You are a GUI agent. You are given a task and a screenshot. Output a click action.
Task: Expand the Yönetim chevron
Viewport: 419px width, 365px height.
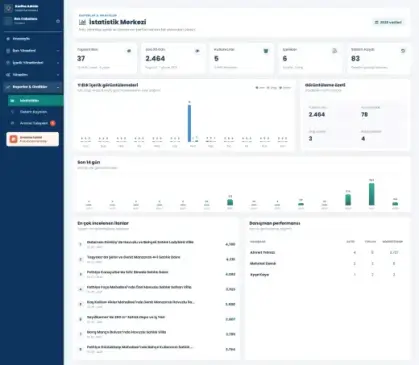pyautogui.click(x=58, y=75)
